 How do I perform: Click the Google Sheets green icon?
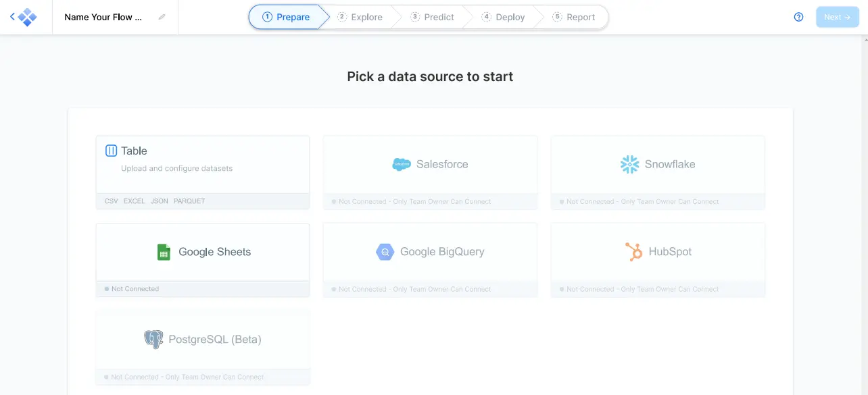pos(164,252)
